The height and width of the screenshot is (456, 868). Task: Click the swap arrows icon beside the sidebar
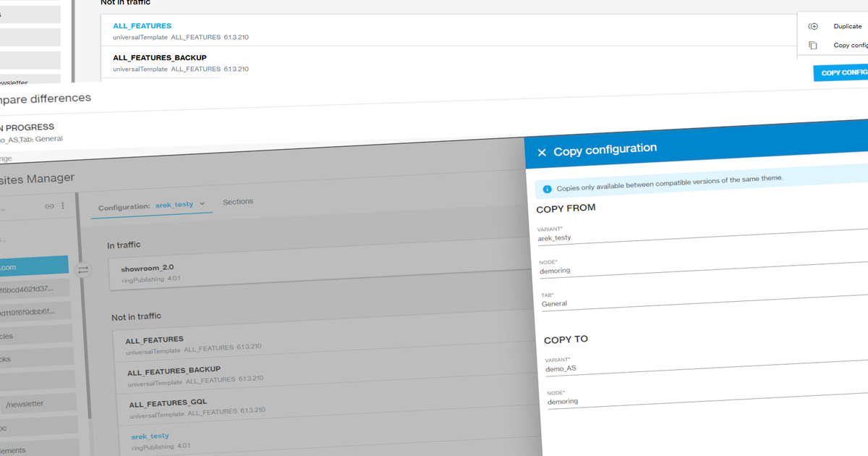[x=82, y=269]
